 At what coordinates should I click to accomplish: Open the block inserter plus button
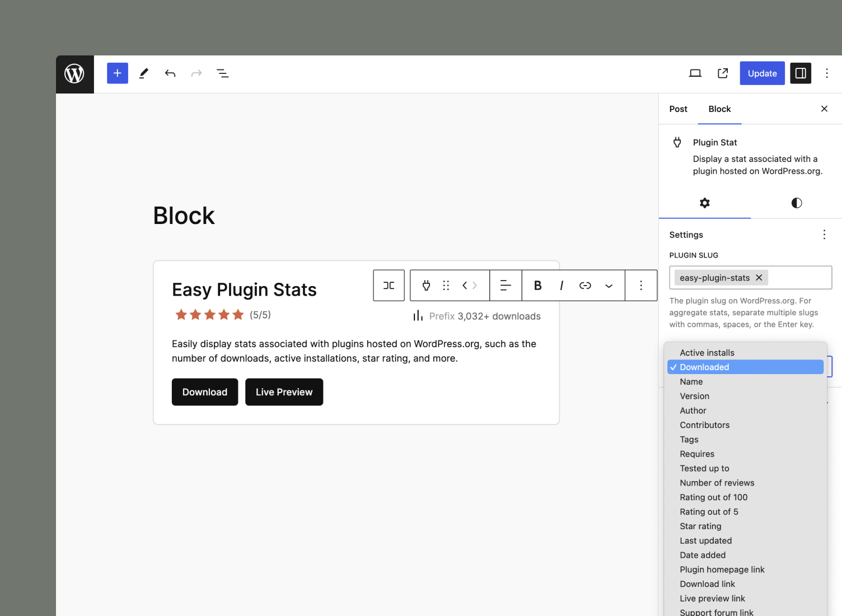coord(118,73)
